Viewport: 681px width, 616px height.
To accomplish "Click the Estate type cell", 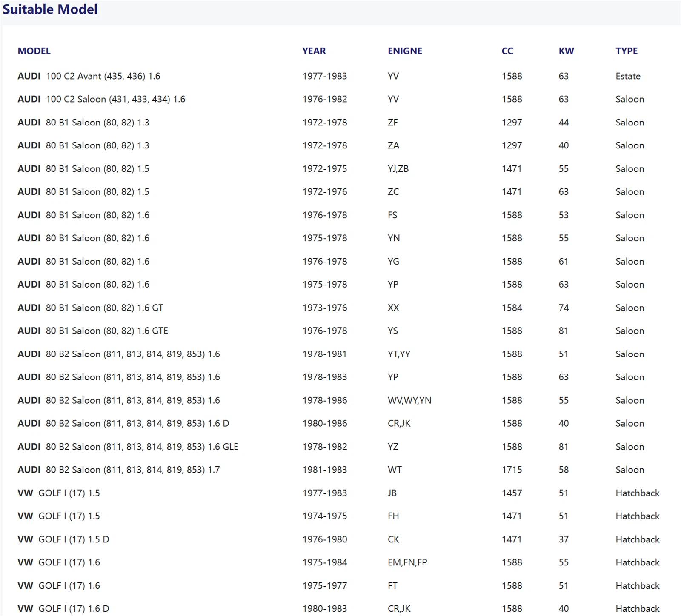I will (628, 76).
